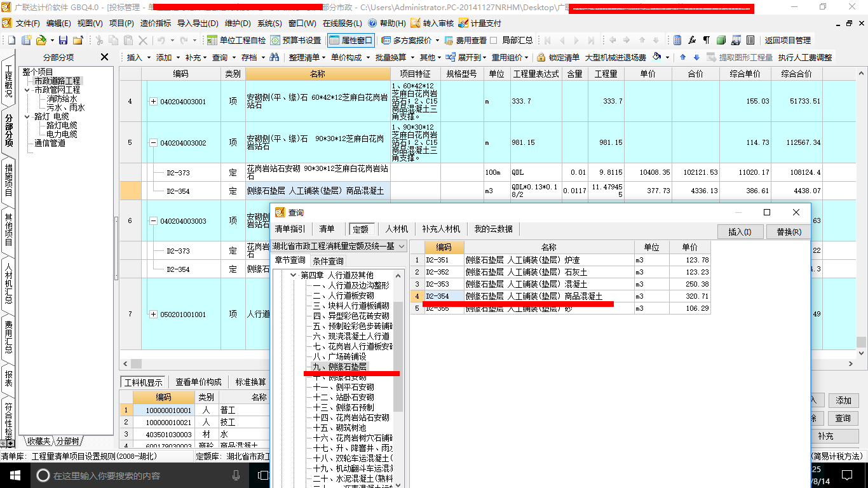Viewport: 868px width, 488px height.
Task: Open paint bucket color dropdown arrow
Action: [668, 57]
